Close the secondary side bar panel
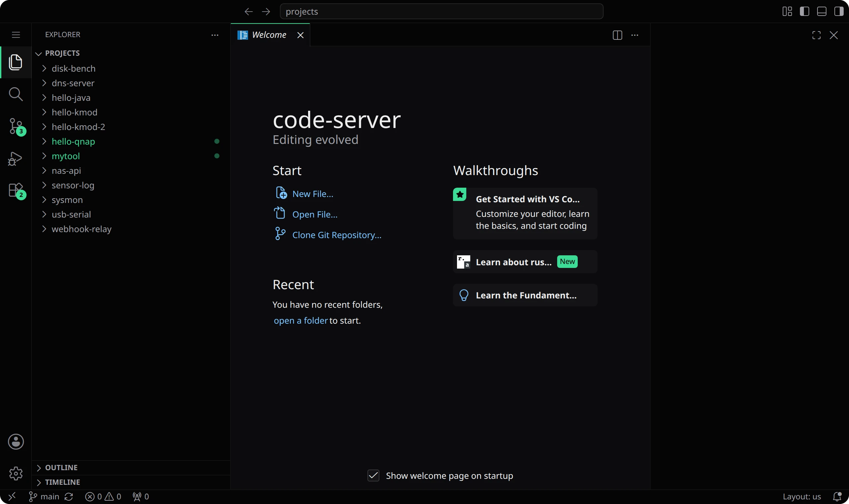Viewport: 849px width, 504px height. tap(834, 35)
